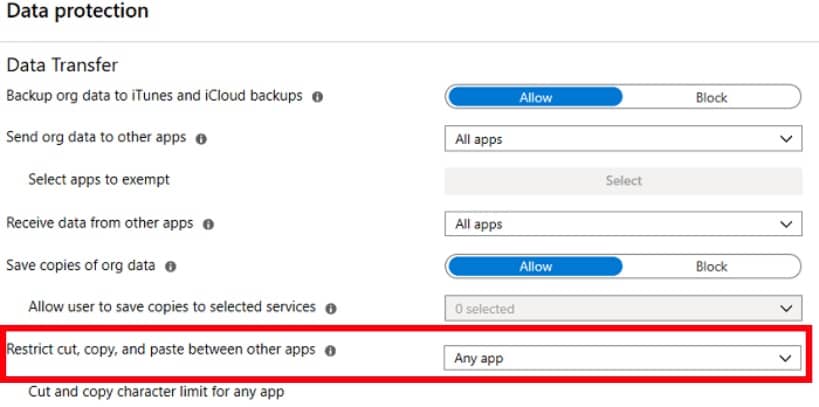Set Backup org data to Allow
The width and height of the screenshot is (819, 407).
click(x=535, y=97)
